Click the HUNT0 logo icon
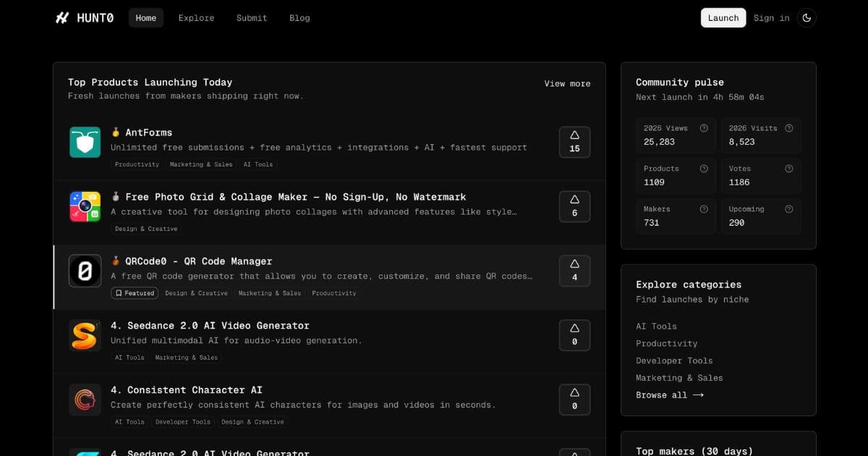The image size is (868, 456). (x=62, y=18)
